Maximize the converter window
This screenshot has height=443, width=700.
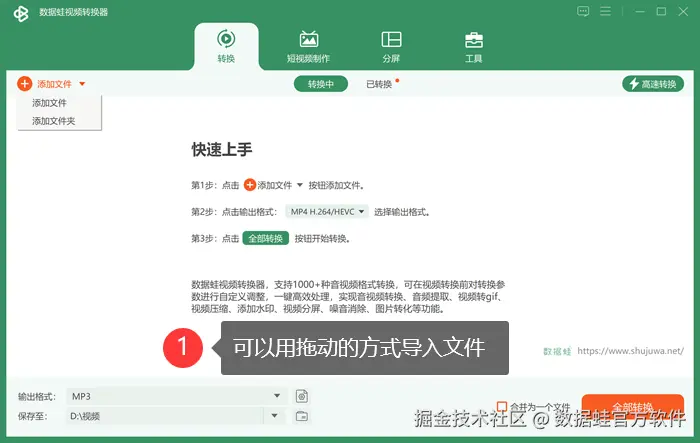point(661,11)
